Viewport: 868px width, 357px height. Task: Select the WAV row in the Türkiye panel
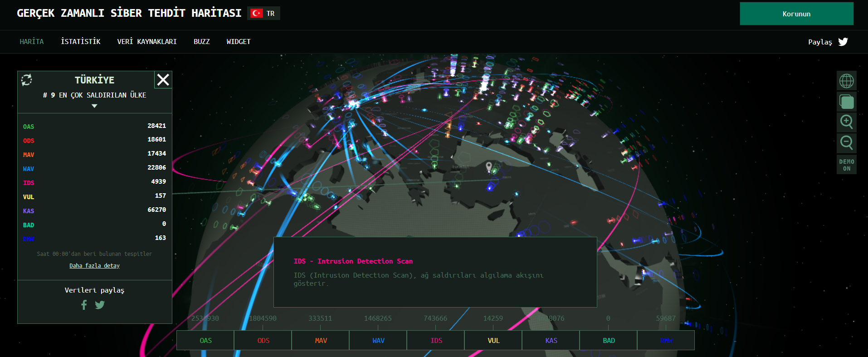point(94,168)
